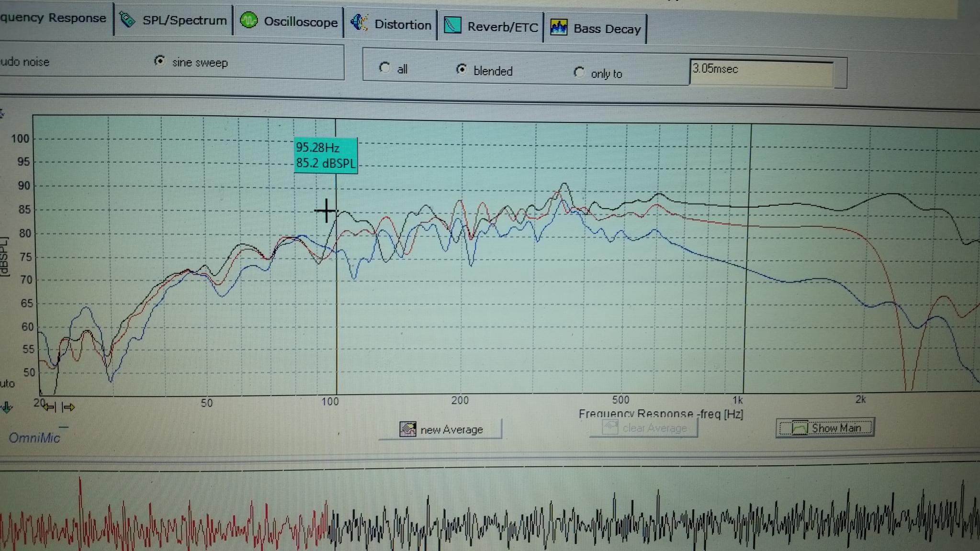The width and height of the screenshot is (980, 551).
Task: Click the yellow left arrow beside 20 Hz
Action: [50, 407]
